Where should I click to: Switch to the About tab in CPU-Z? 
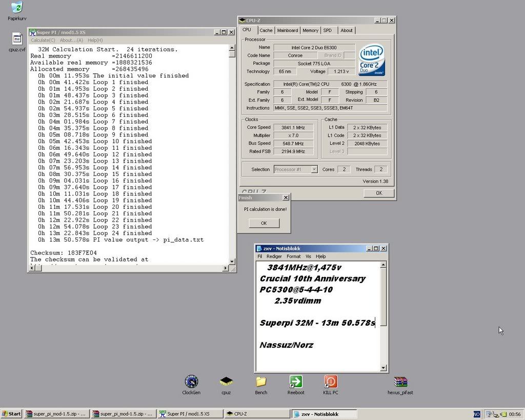(x=346, y=30)
